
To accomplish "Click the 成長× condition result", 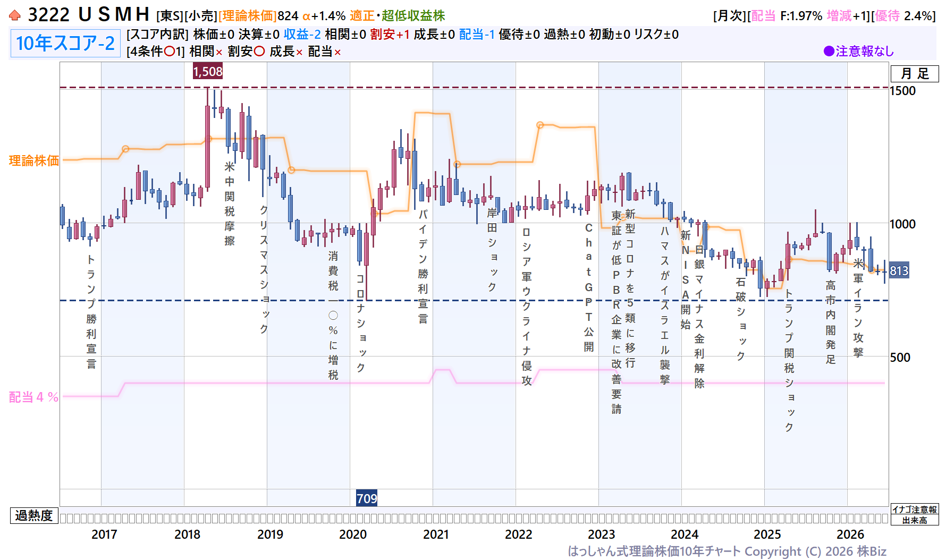I will tap(286, 52).
